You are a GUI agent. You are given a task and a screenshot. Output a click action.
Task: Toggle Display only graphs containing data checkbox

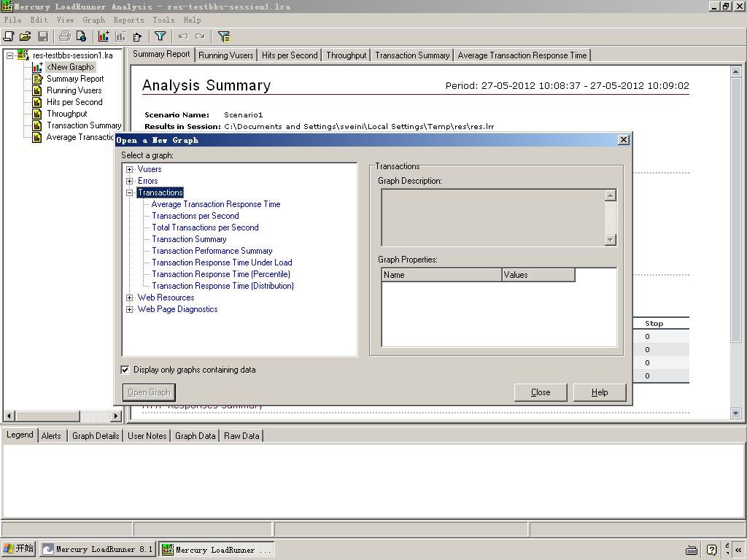(125, 370)
